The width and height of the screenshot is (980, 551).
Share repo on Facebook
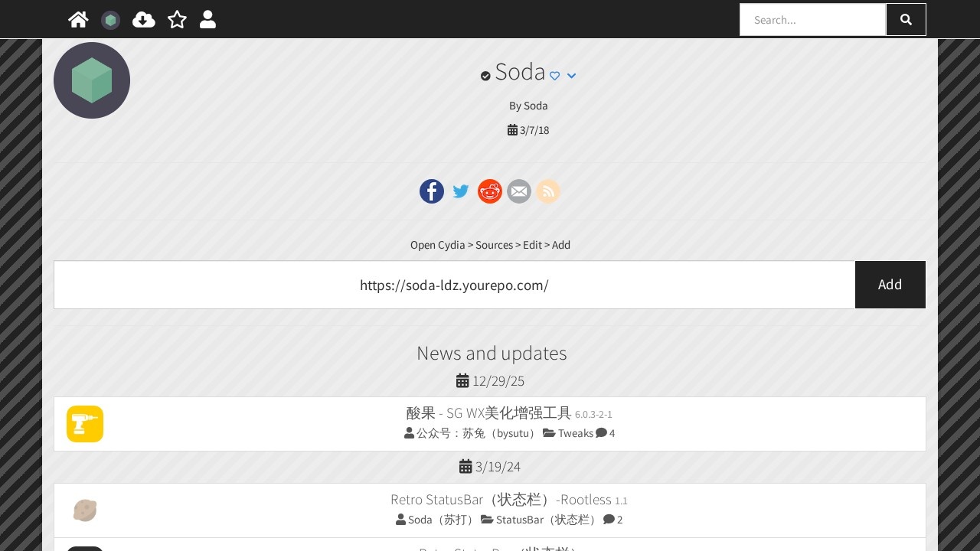[x=432, y=191]
